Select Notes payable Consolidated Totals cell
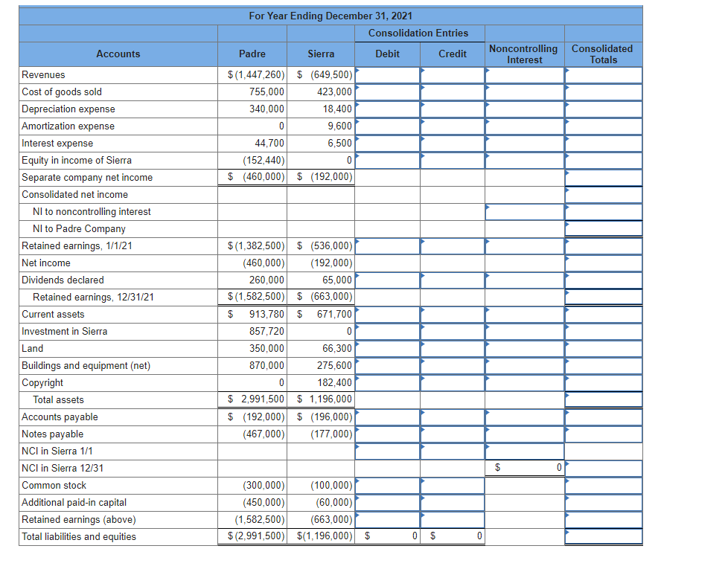Viewport: 728px width, 569px height. tap(604, 435)
